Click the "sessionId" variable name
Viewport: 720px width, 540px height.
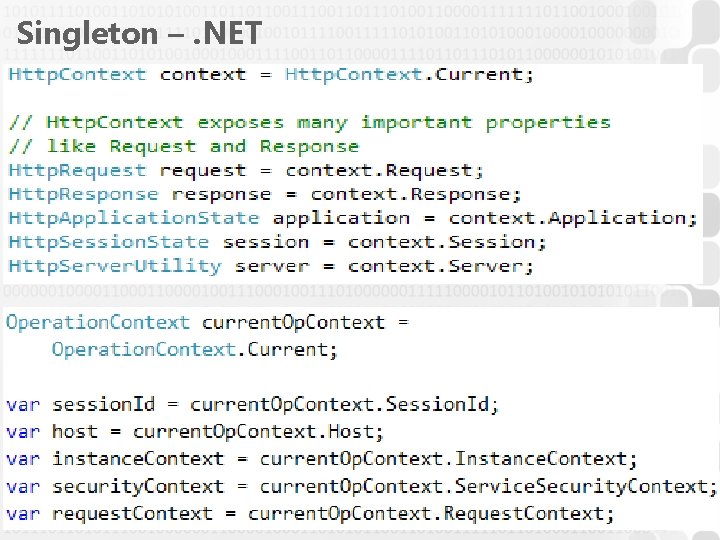click(104, 404)
